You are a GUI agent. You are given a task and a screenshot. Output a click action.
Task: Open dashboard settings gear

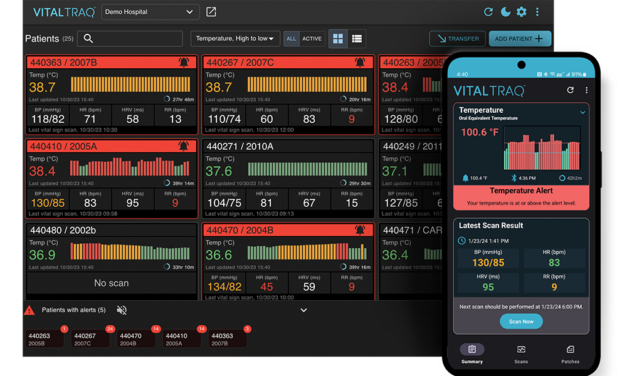521,12
